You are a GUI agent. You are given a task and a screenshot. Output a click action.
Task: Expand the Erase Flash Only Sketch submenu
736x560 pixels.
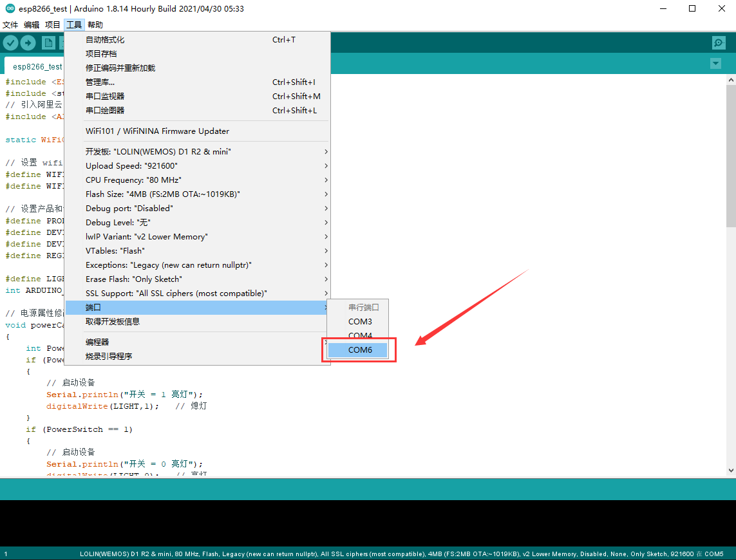196,279
